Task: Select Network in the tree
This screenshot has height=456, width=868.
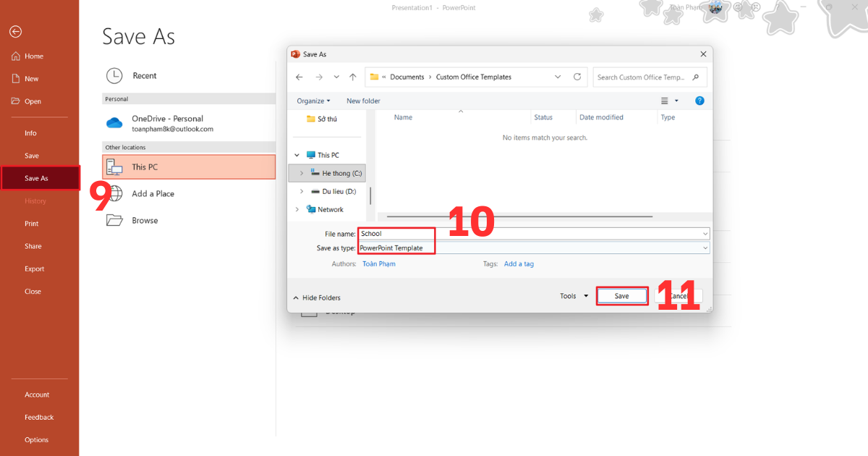Action: 324,209
